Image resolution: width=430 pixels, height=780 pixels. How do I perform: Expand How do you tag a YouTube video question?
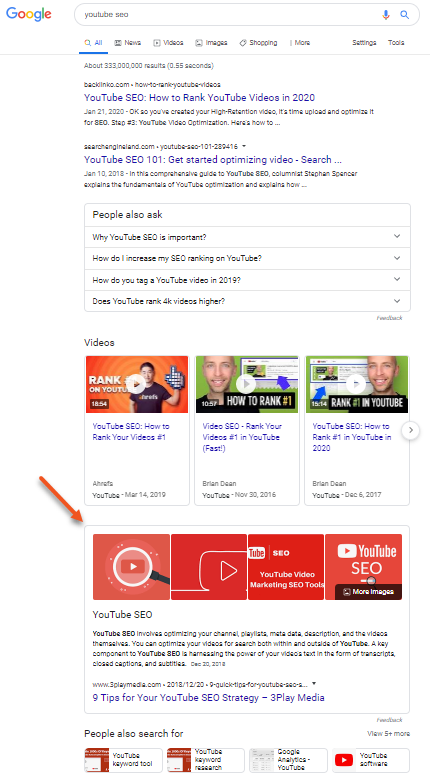coord(247,280)
